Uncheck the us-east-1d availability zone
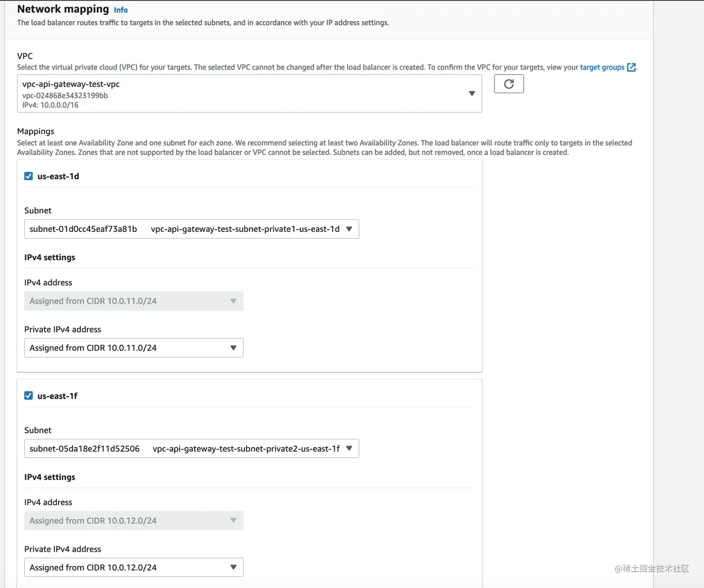704x588 pixels. 28,176
